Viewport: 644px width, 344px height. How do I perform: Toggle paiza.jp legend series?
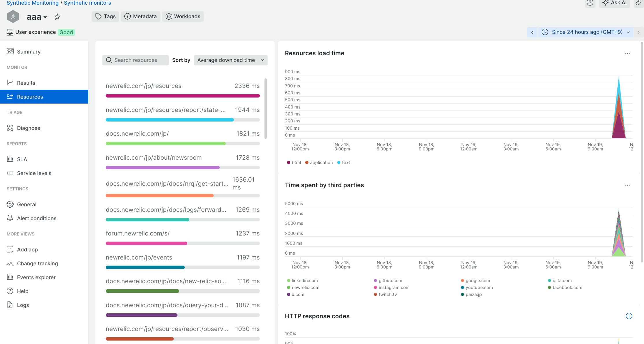click(471, 295)
